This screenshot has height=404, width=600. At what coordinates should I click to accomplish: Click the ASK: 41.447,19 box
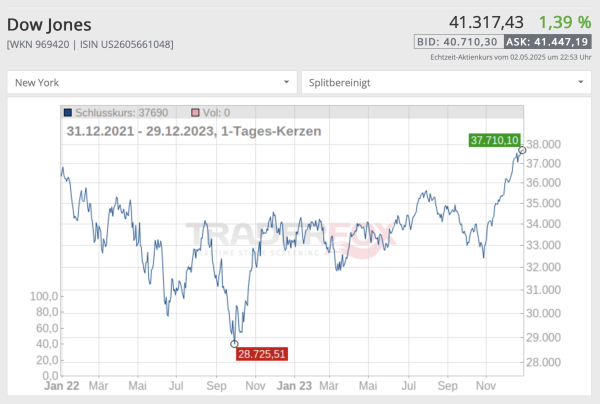[548, 42]
